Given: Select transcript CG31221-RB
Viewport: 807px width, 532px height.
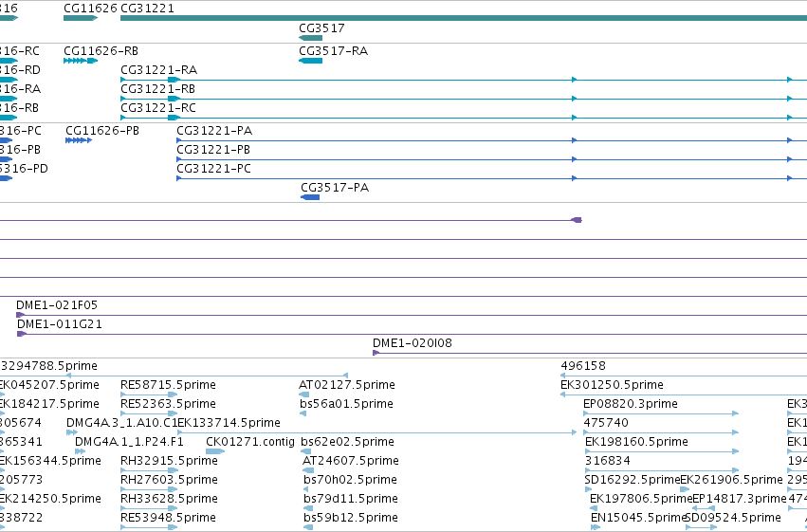Looking at the screenshot, I should click(158, 89).
